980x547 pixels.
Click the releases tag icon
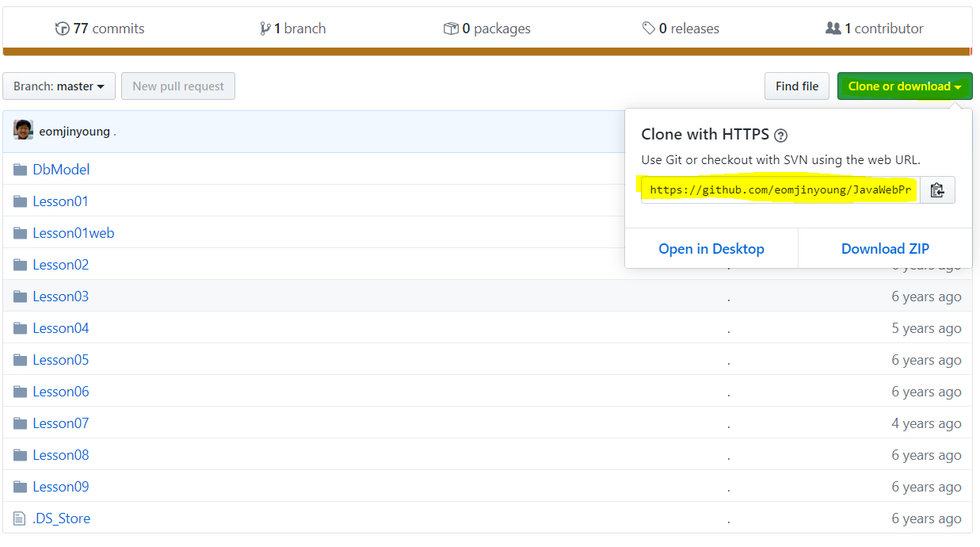(x=649, y=29)
